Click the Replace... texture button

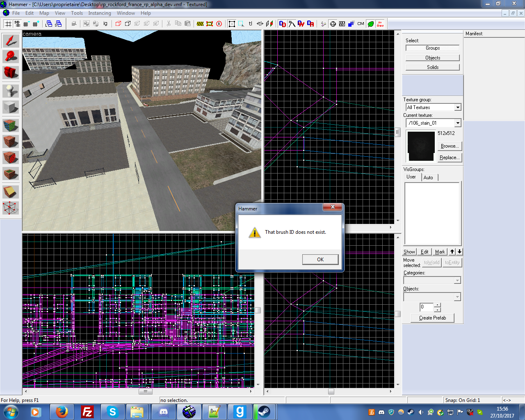pyautogui.click(x=450, y=157)
